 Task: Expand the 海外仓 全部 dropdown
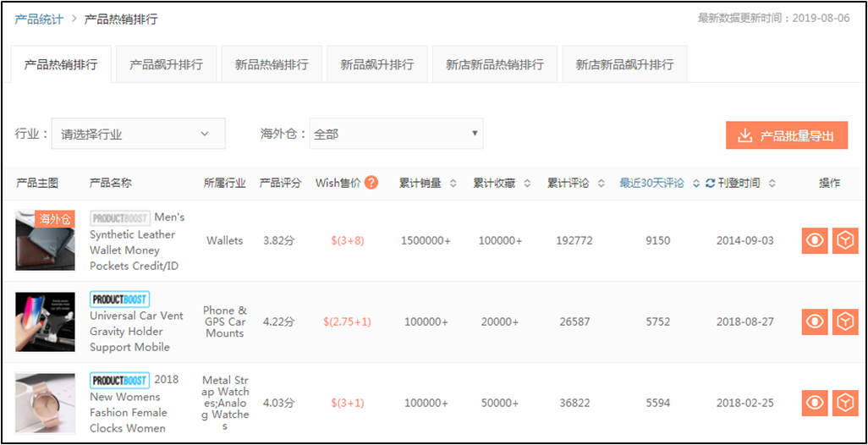(396, 134)
